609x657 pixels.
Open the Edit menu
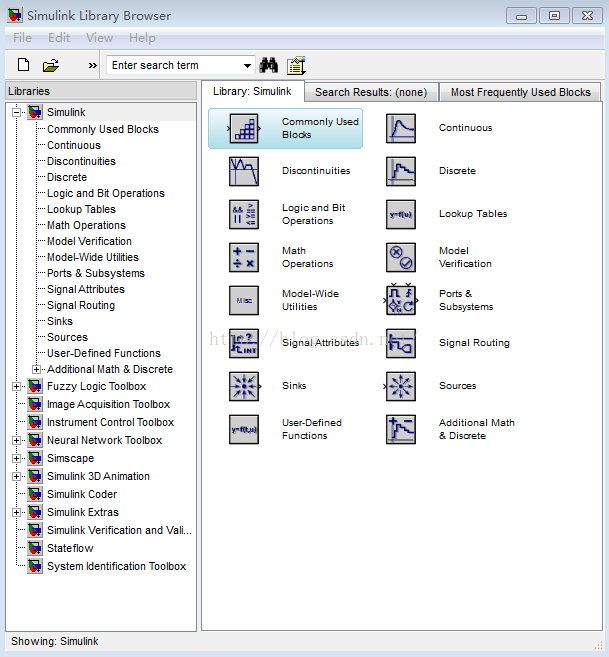click(59, 38)
